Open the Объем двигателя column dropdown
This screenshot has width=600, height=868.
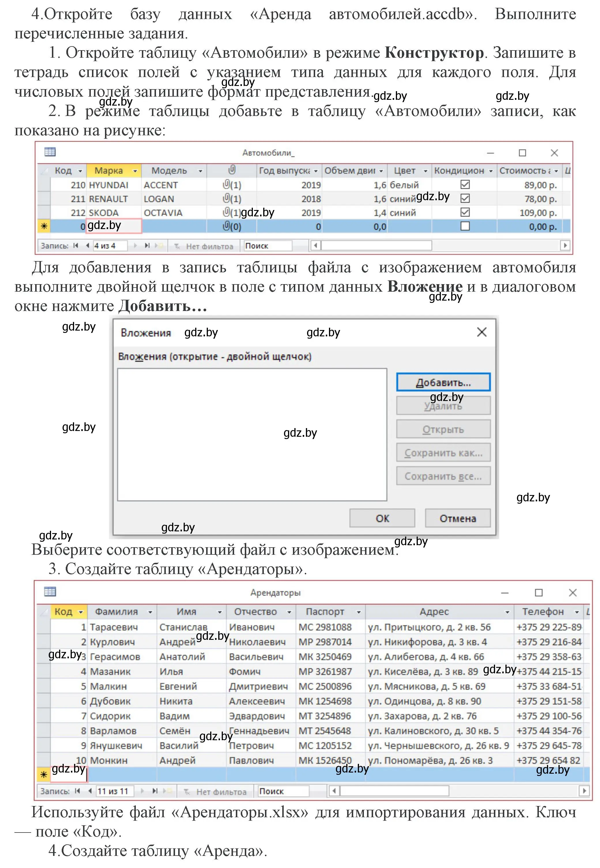(x=381, y=171)
